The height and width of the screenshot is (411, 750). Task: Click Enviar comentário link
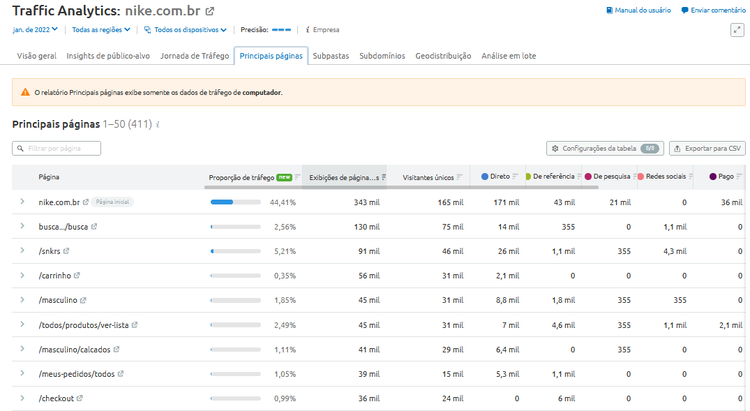click(714, 10)
